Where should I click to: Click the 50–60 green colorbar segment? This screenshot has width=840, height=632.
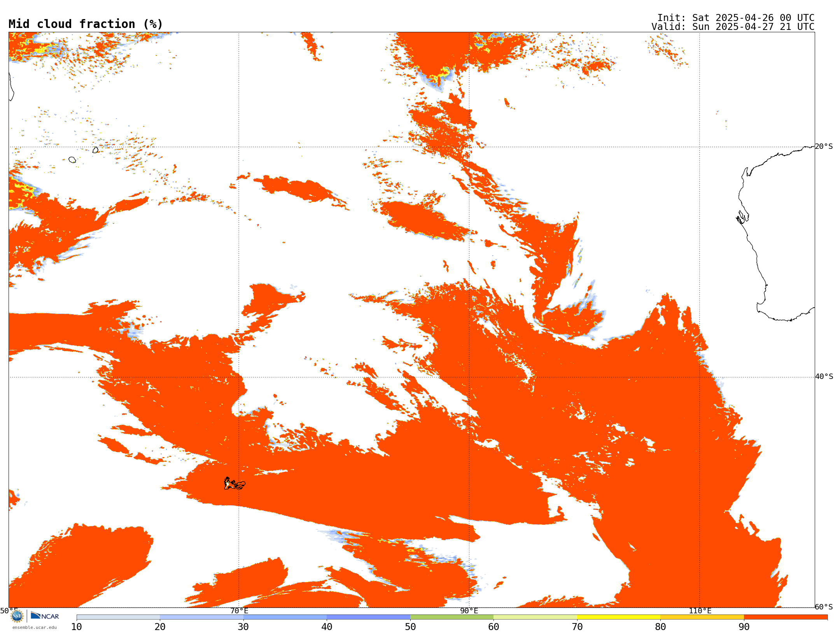[x=452, y=617]
